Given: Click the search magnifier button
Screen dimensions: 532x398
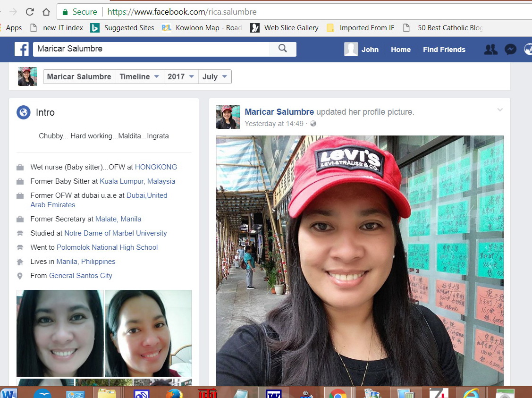Looking at the screenshot, I should (282, 49).
